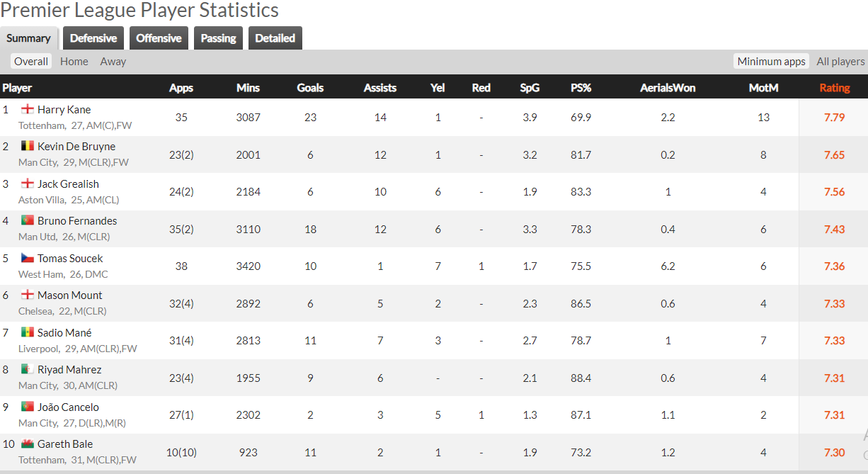Sort table by Rating column
The width and height of the screenshot is (868, 474).
pyautogui.click(x=834, y=88)
